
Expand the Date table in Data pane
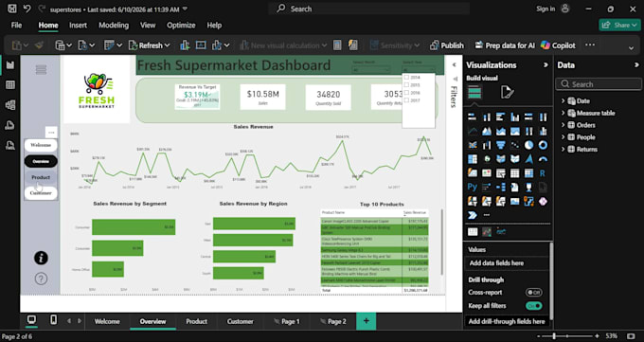tap(563, 100)
